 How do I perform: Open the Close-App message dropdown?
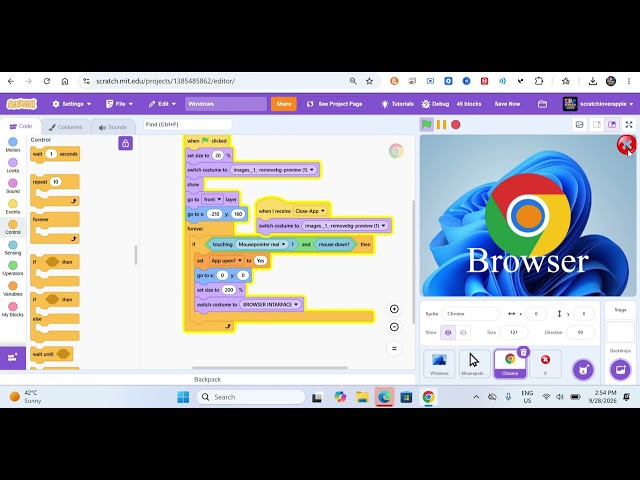[310, 211]
